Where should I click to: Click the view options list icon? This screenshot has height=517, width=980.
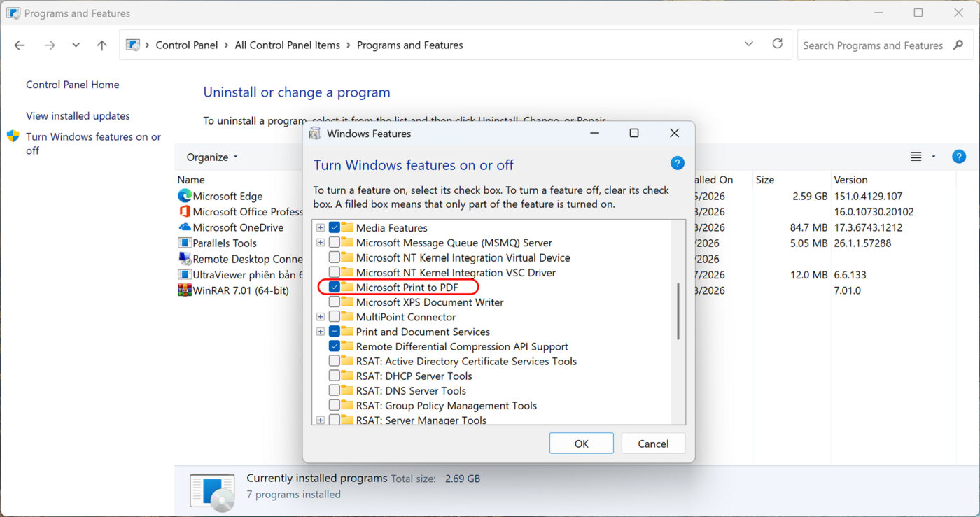pyautogui.click(x=916, y=157)
